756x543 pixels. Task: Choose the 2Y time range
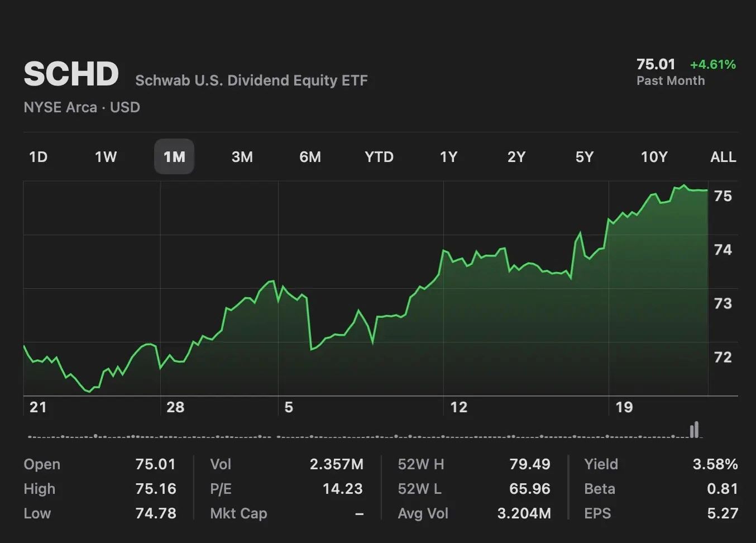(516, 157)
